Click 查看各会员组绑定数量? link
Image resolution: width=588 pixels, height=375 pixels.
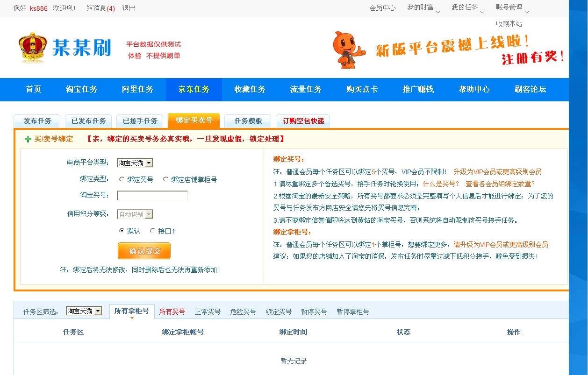tap(500, 184)
